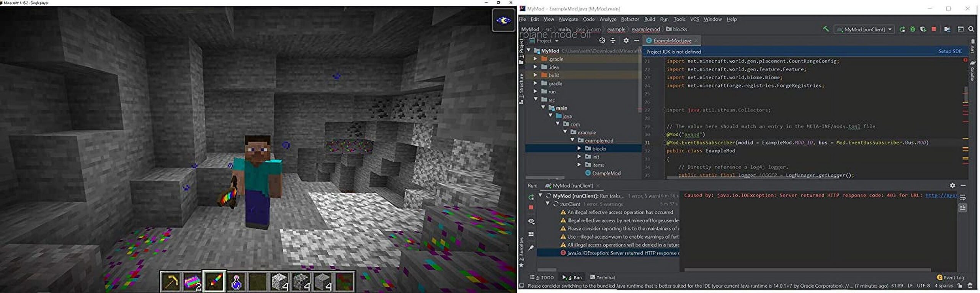The image size is (980, 293).
Task: Click tool-window toggle icon in status bar corner
Action: 521,286
